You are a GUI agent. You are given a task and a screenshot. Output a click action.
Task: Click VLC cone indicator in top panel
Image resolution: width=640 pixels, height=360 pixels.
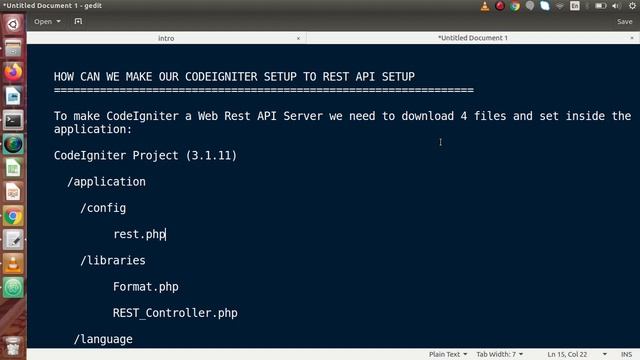tap(485, 6)
